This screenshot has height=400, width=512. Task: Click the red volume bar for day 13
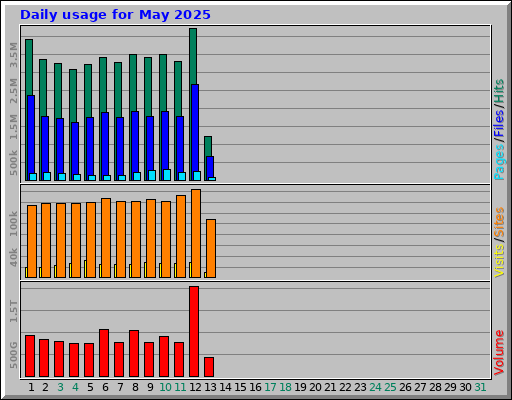pos(209,367)
